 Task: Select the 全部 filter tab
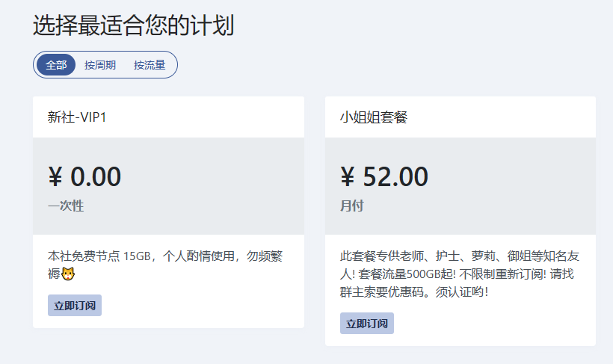tap(56, 64)
